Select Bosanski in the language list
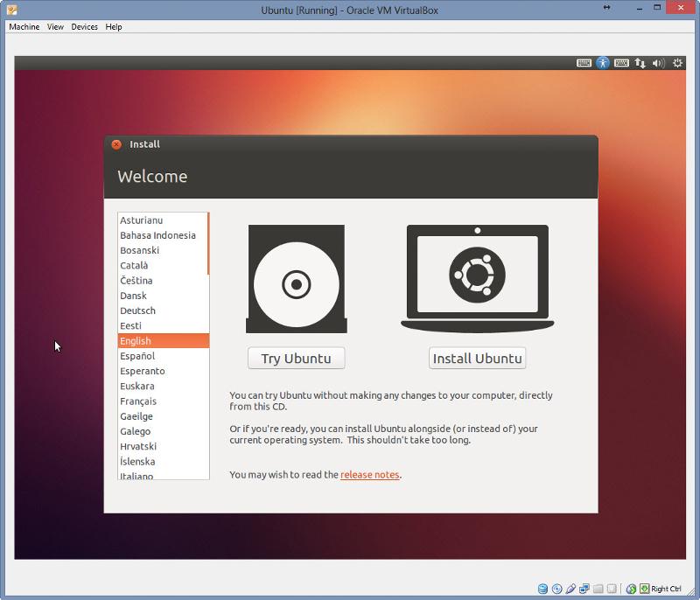The width and height of the screenshot is (700, 600). click(163, 251)
